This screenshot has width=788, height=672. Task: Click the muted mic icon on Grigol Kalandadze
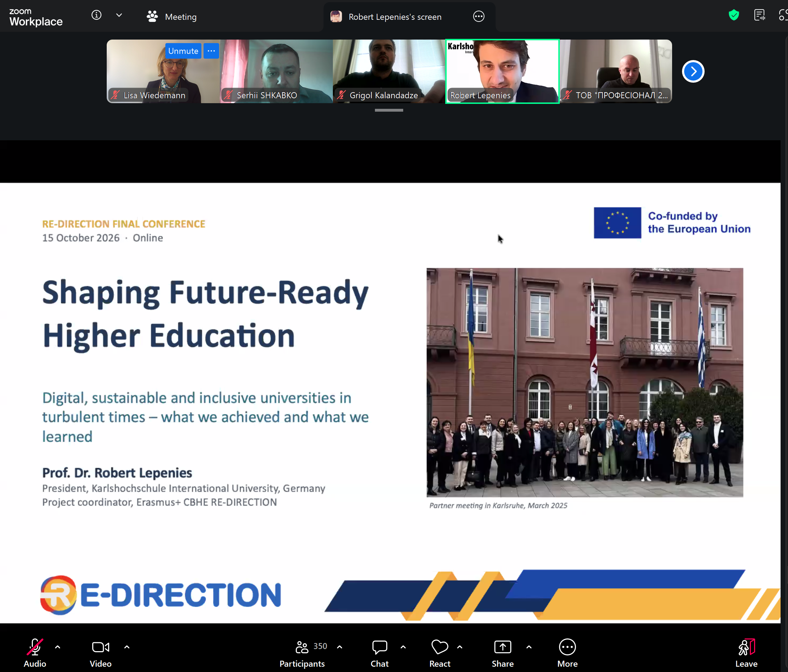click(x=341, y=95)
